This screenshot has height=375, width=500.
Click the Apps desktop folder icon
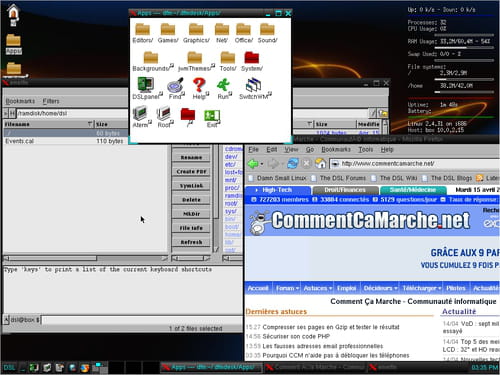13,44
